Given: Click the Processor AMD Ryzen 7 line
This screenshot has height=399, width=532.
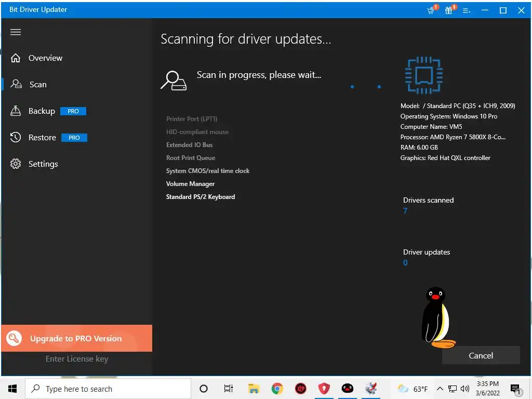Looking at the screenshot, I should coord(453,137).
